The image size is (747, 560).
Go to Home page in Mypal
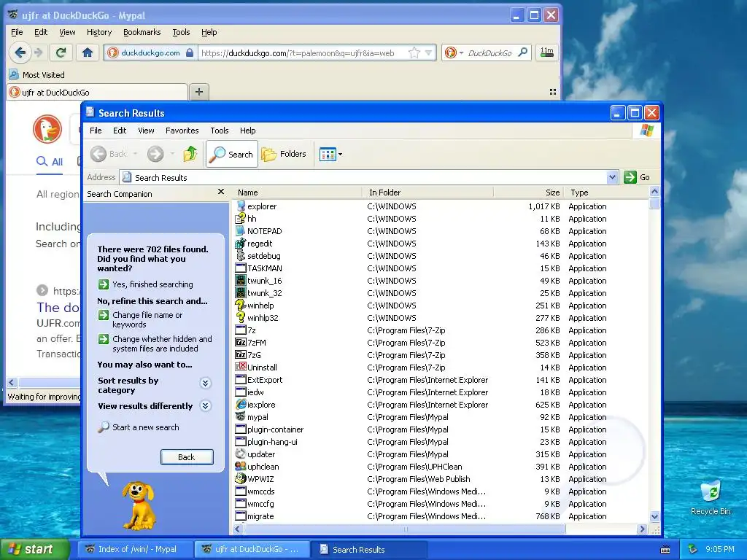(88, 52)
